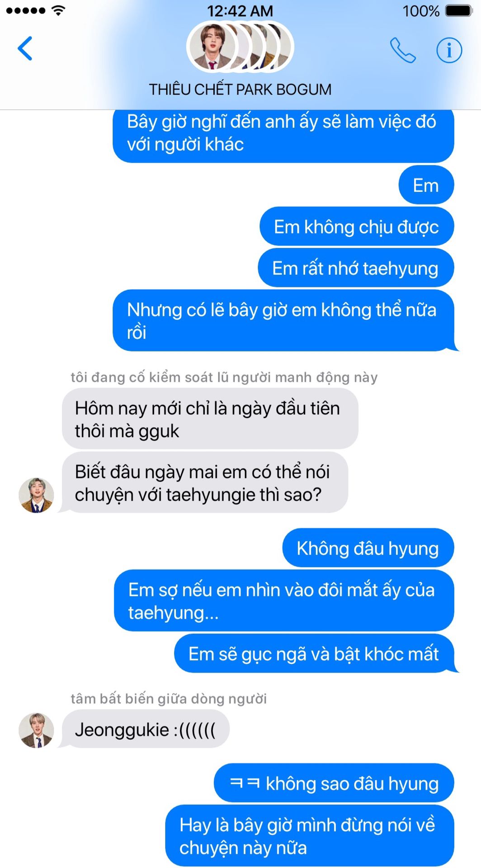
Task: Tap avatar beside taehyungie message
Action: coord(36,495)
